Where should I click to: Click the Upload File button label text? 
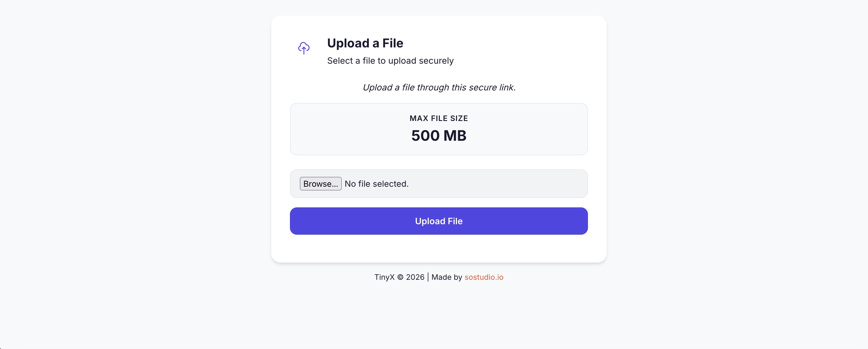pyautogui.click(x=439, y=221)
